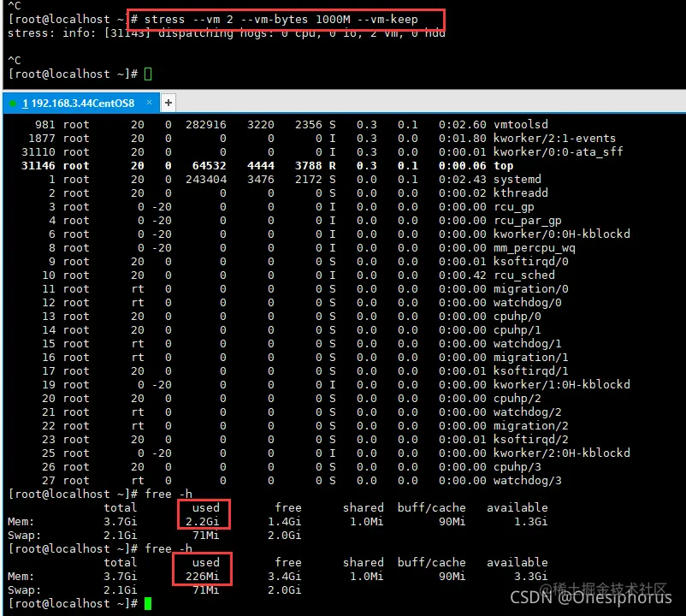Click the 1.4Gi free memory value
The height and width of the screenshot is (616, 686).
(284, 522)
